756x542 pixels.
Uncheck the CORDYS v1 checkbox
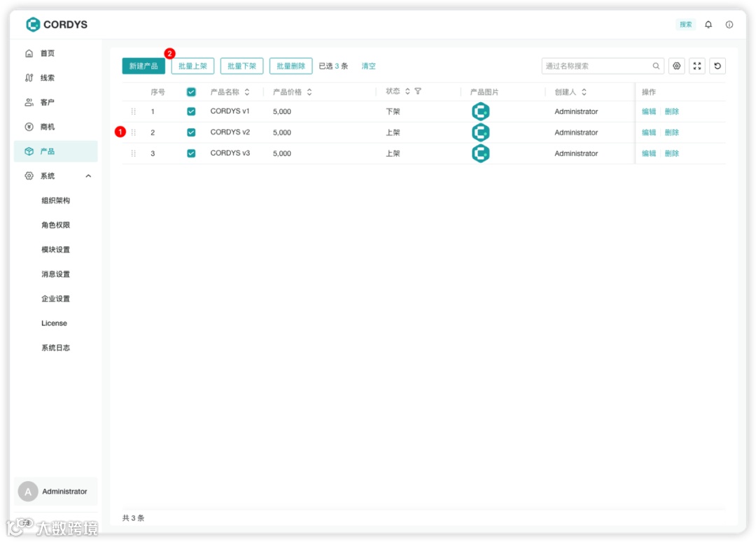click(x=191, y=111)
